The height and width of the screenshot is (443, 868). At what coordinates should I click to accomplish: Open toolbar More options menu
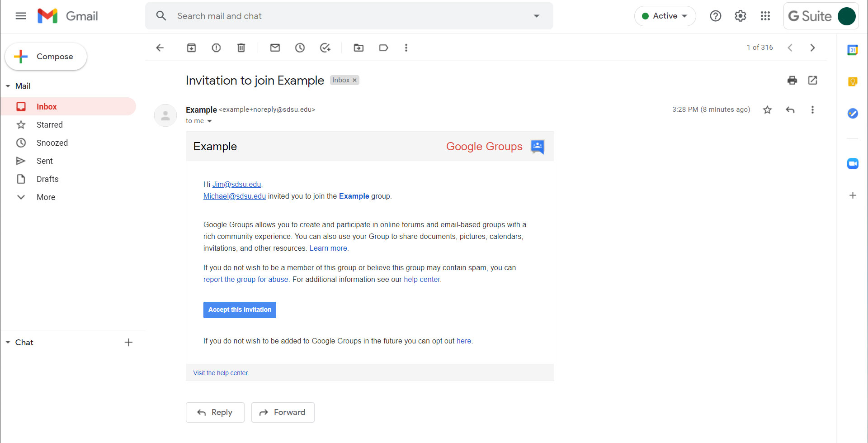click(x=406, y=48)
